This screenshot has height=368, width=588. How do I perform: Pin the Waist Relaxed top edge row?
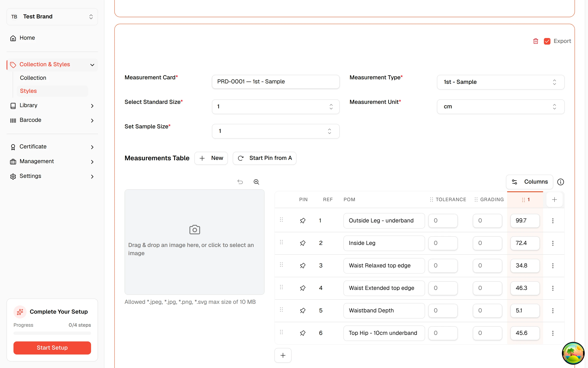pos(303,266)
